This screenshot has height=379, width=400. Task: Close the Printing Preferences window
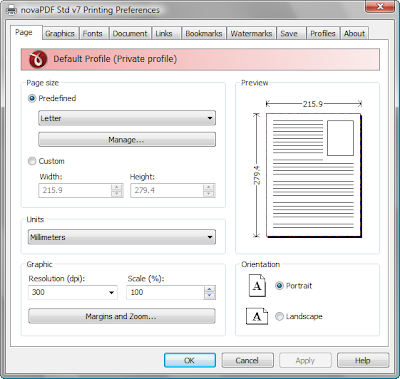380,6
